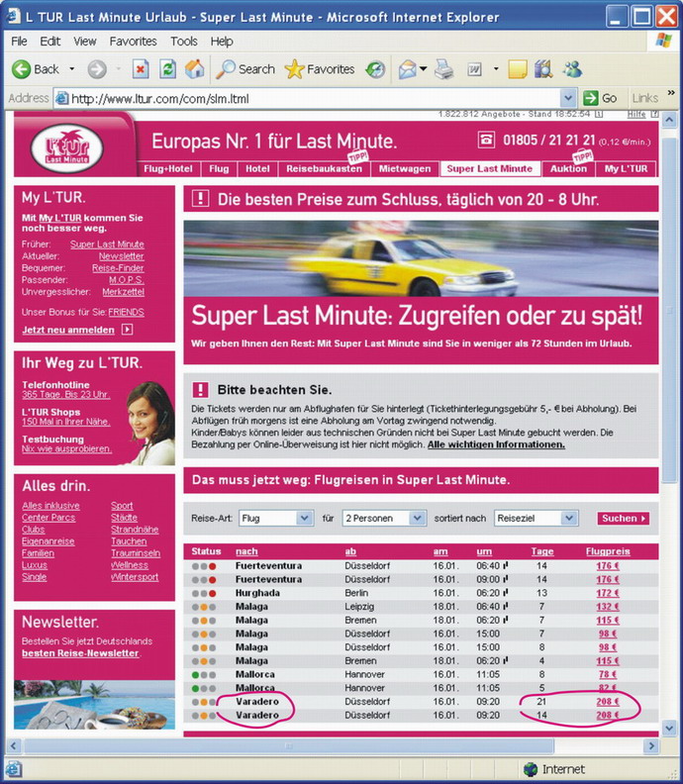Image resolution: width=683 pixels, height=784 pixels.
Task: Switch to the Reisebaukasten tab
Action: [x=324, y=169]
